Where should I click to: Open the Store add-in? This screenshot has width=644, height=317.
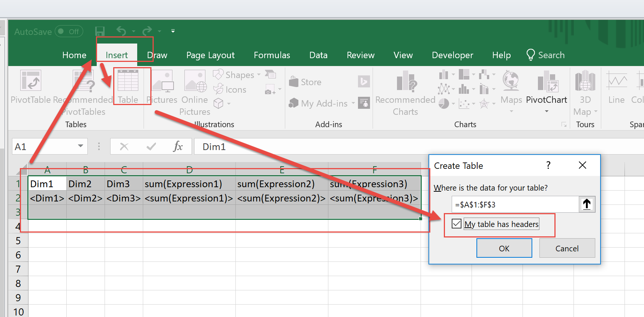coord(306,82)
